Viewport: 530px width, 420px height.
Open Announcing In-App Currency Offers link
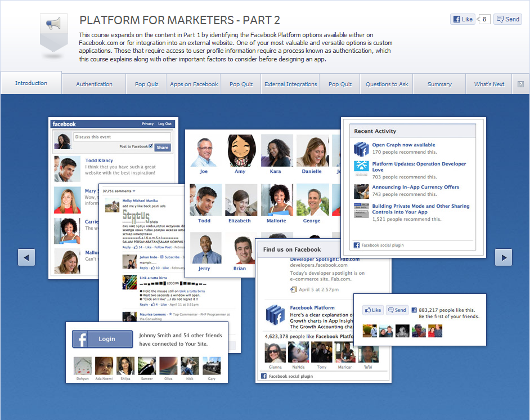pyautogui.click(x=415, y=187)
